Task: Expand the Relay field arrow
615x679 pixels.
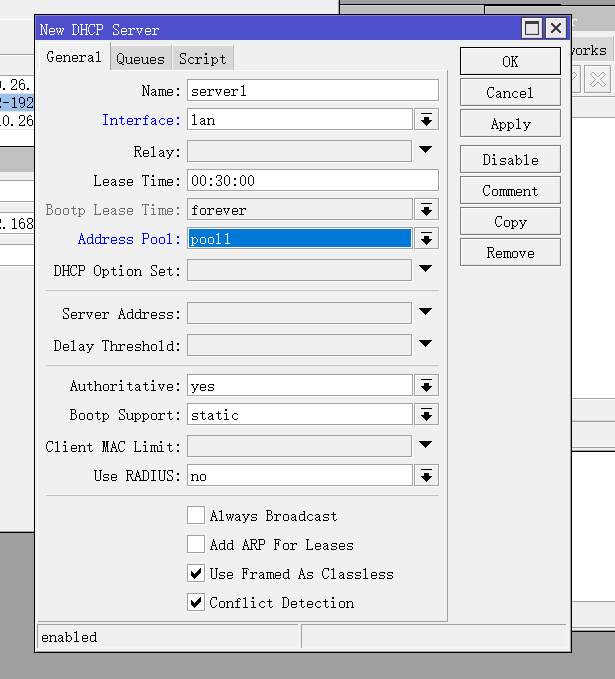Action: point(426,151)
